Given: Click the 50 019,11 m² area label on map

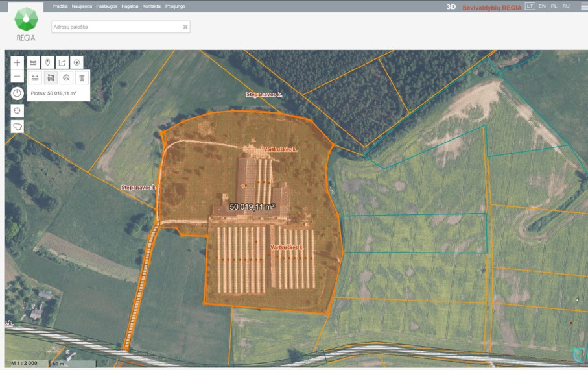Looking at the screenshot, I should (252, 207).
